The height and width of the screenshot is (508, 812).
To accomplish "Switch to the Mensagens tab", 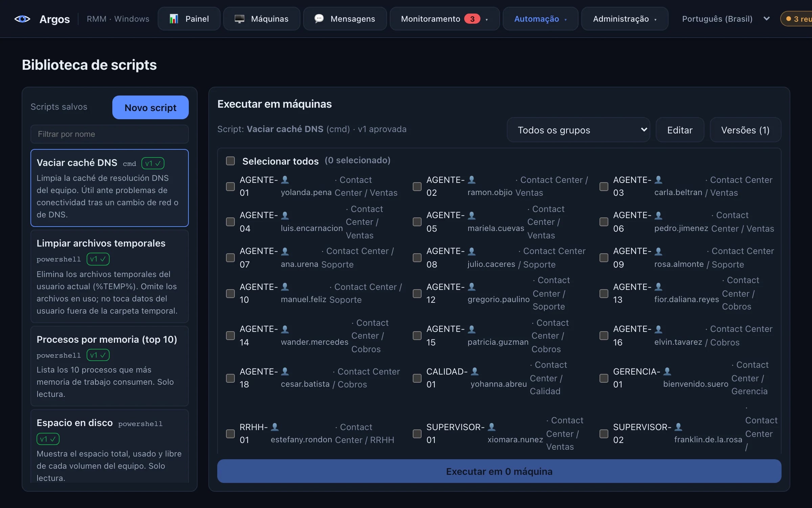I will pyautogui.click(x=345, y=19).
